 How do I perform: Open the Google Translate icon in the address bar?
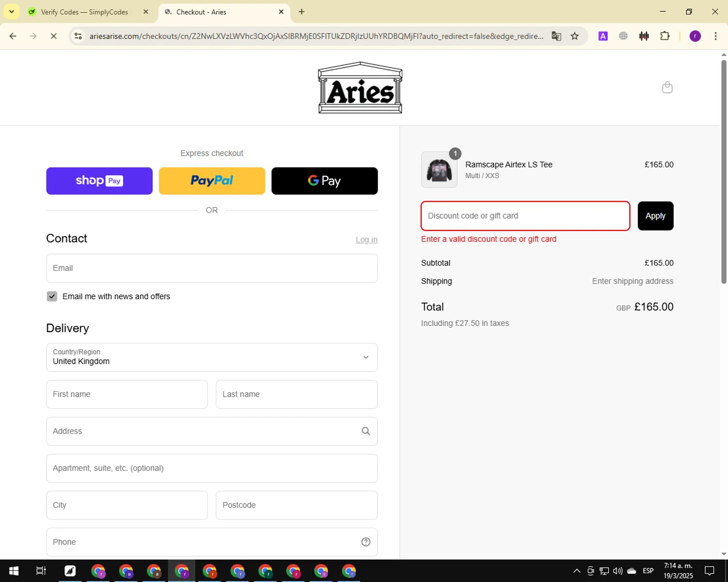click(x=556, y=36)
